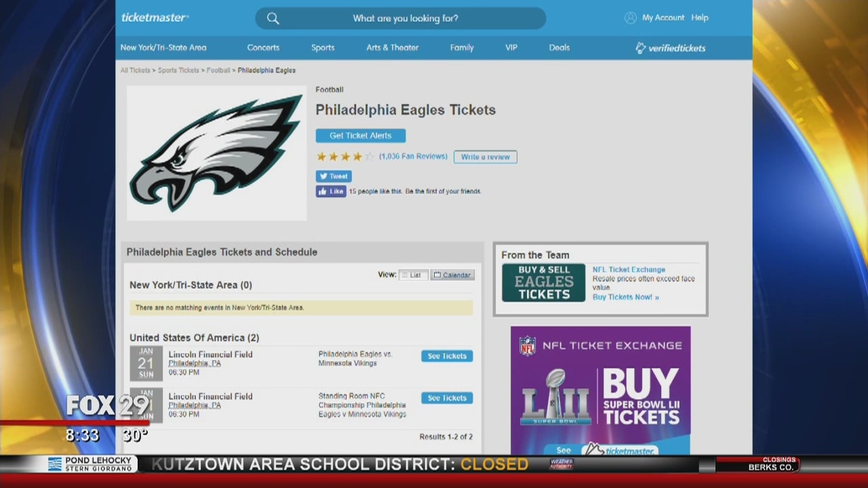
Task: Click the search magnifier icon
Action: 273,18
